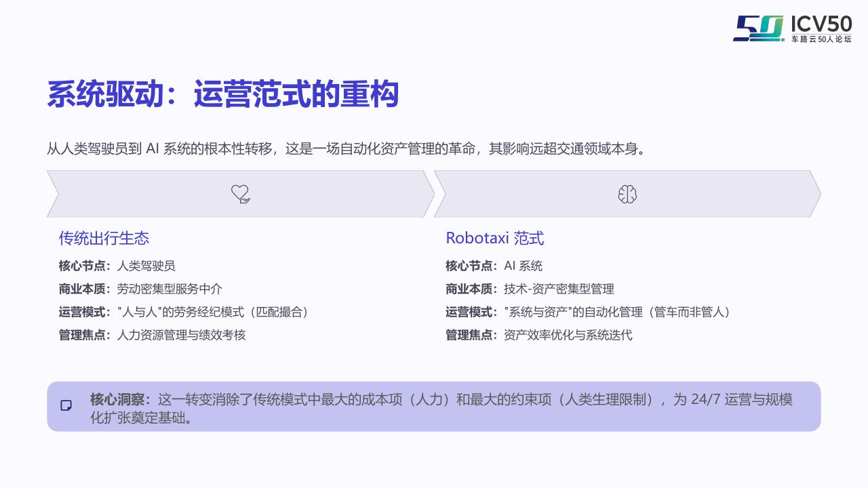Click the heart-in-hand icon in left arrow banner
This screenshot has height=488, width=868.
pos(240,194)
